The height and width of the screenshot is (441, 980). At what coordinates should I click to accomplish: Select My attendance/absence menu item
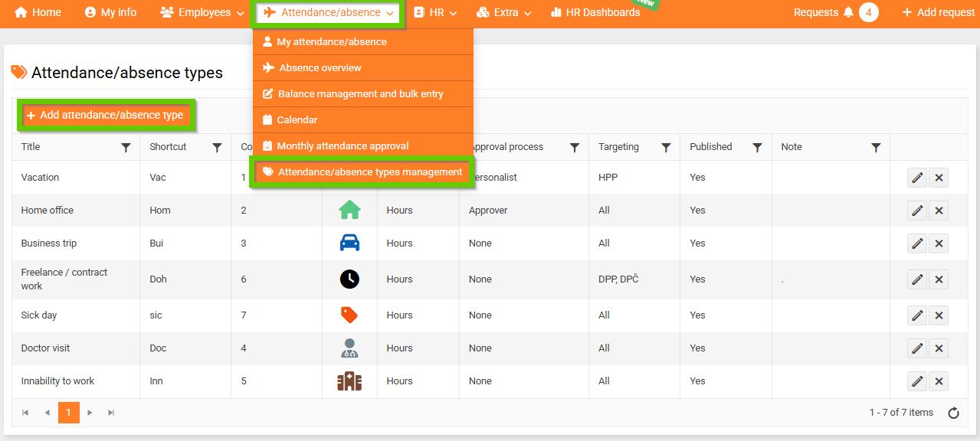363,42
